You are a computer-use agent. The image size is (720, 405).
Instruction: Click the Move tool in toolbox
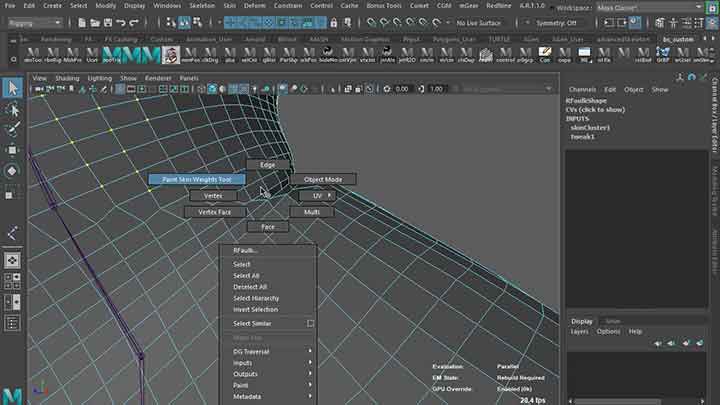point(12,150)
